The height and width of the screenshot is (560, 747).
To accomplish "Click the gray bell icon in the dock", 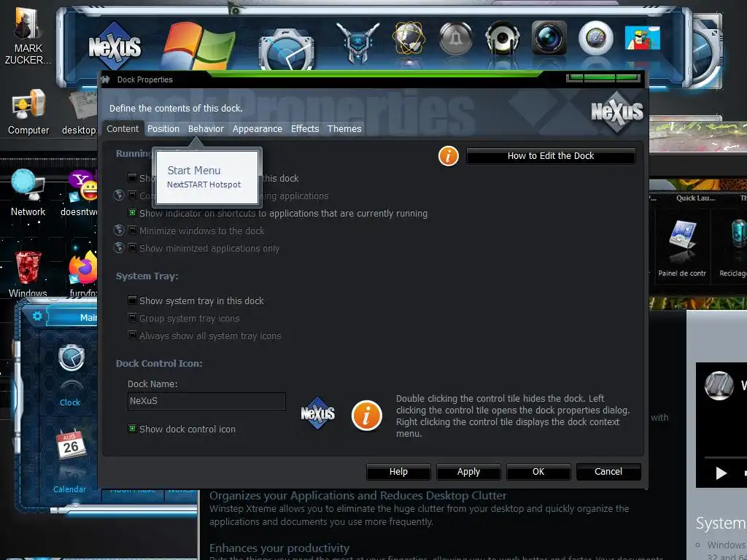I will tap(455, 39).
